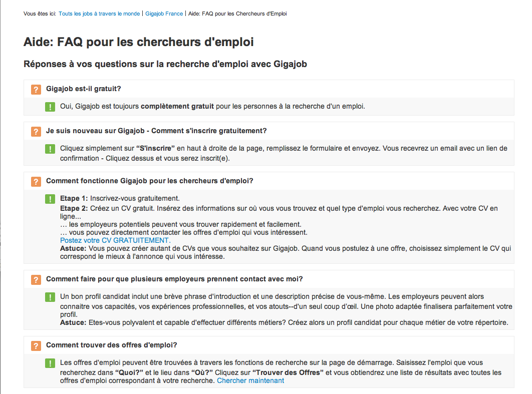Expand the question 'Comment s'inscrire gratuitement?'
Screen dimensions: 532x394
156,131
